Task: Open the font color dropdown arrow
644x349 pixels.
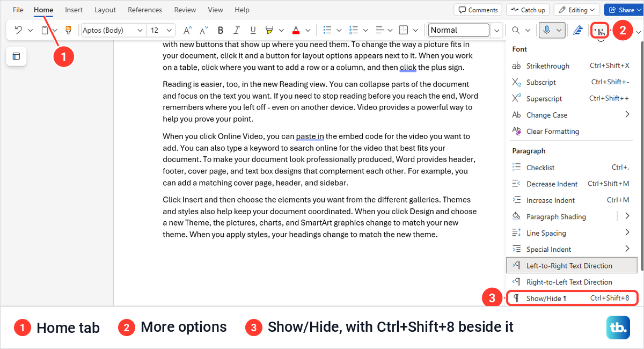Action: pyautogui.click(x=308, y=30)
